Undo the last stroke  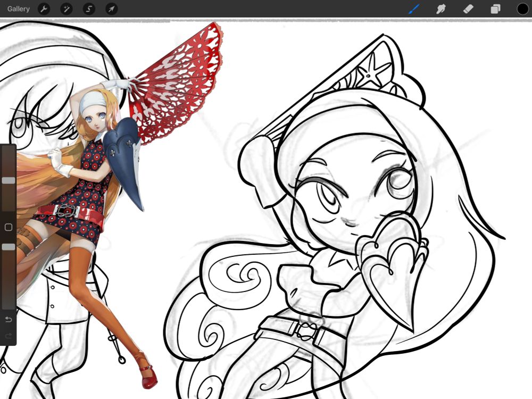[x=9, y=319]
